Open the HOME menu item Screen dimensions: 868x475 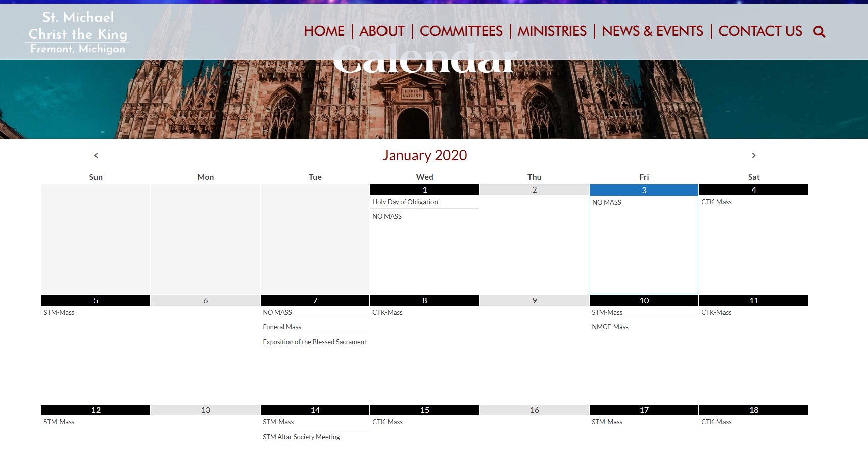(324, 31)
